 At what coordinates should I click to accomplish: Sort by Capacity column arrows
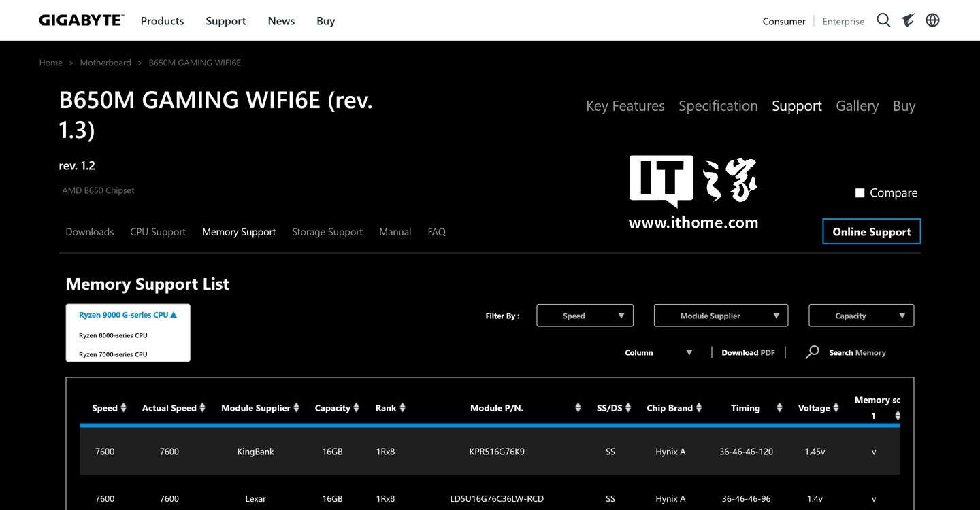(356, 408)
